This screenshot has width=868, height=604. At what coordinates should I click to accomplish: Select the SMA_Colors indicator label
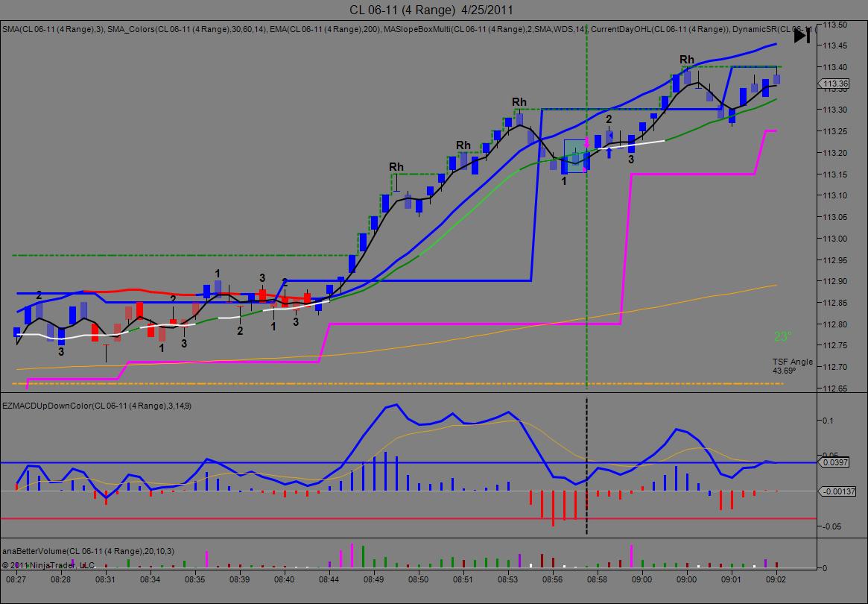(x=187, y=29)
